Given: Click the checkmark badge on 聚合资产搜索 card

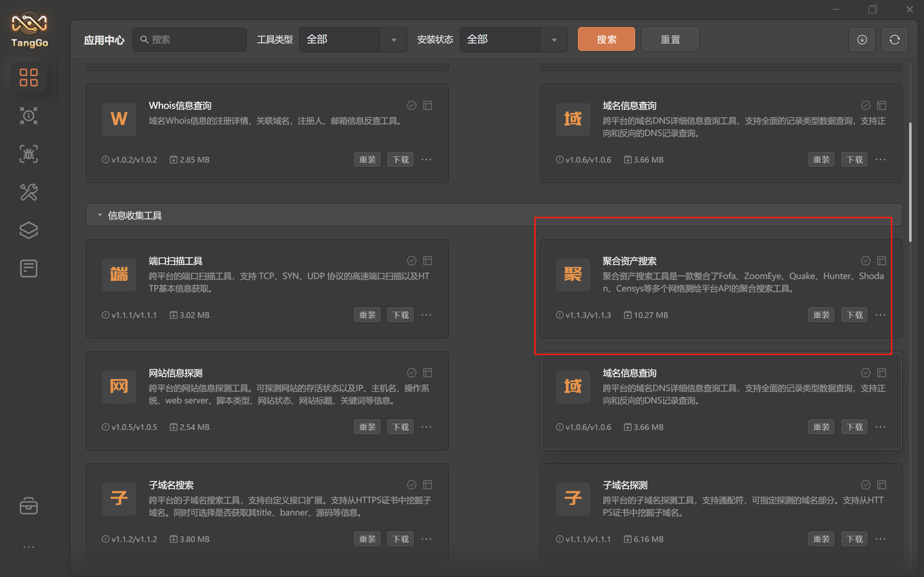Looking at the screenshot, I should [866, 260].
